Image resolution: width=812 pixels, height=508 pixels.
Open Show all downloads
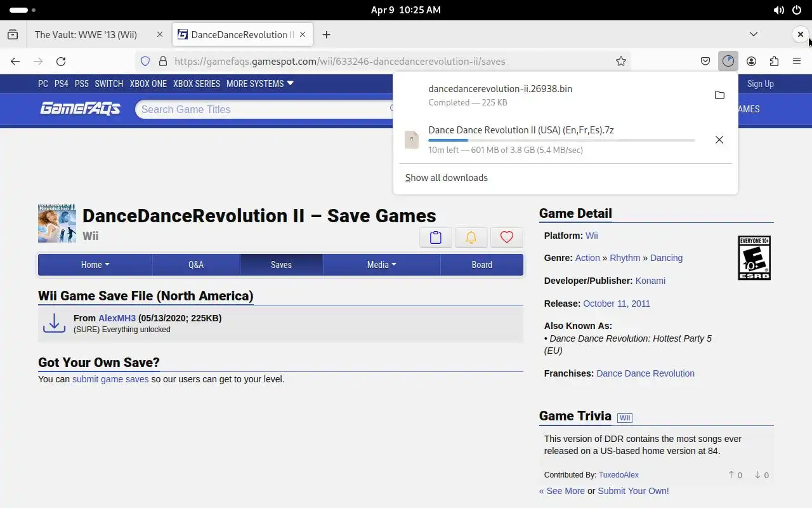(447, 178)
